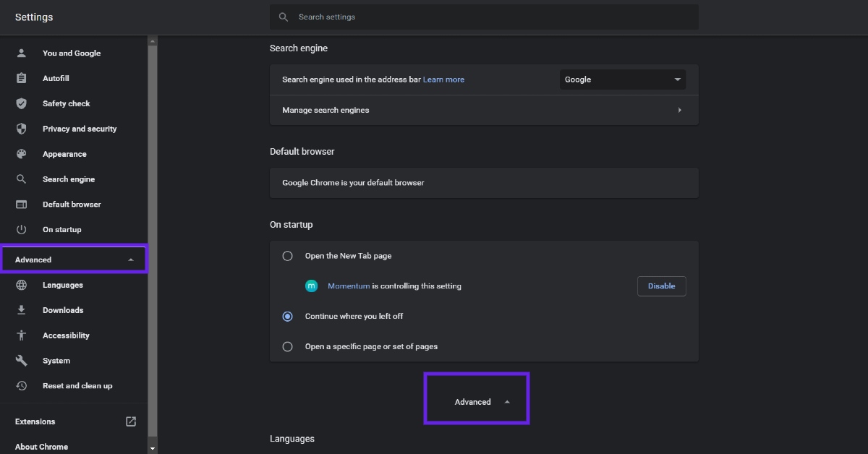
Task: Open the Extensions page from the sidebar
Action: pos(34,421)
